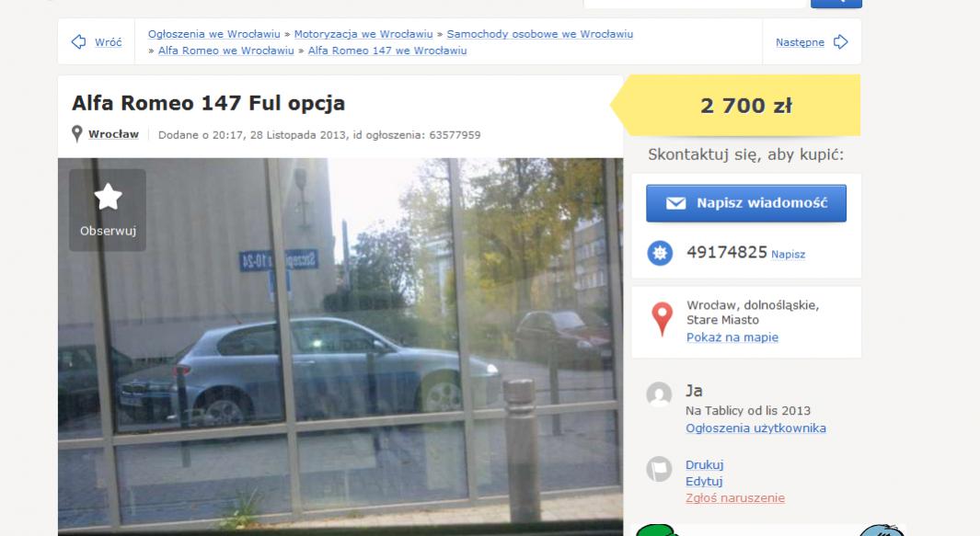Viewport: 980px width, 536px height.
Task: Click the blue messenger icon beside 49174825
Action: 660,253
